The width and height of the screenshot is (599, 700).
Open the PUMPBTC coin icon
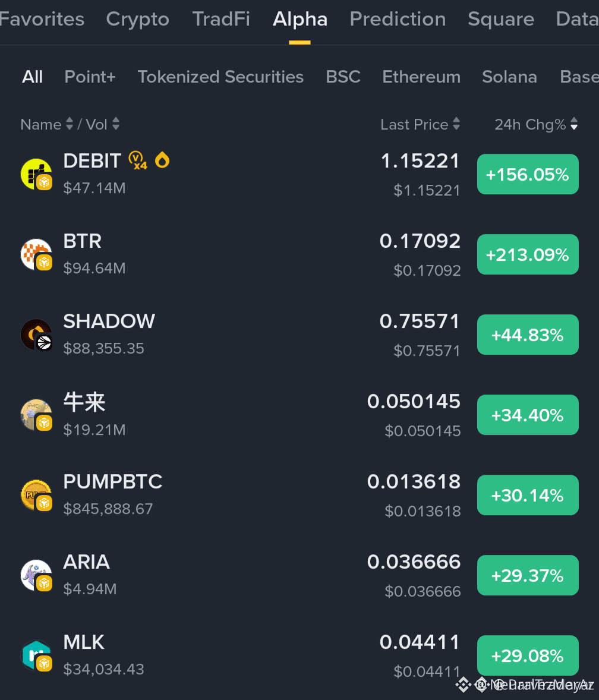coord(37,495)
